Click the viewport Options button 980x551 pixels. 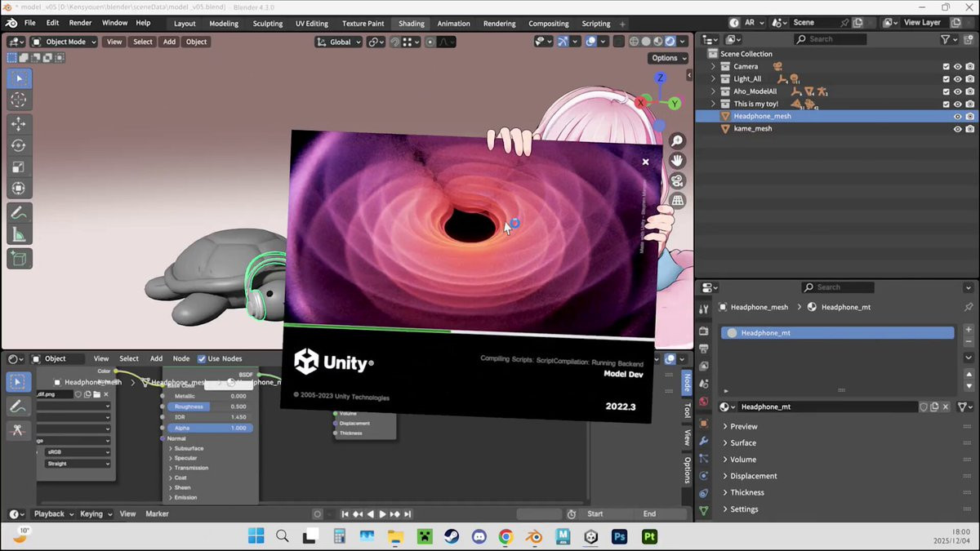(668, 58)
